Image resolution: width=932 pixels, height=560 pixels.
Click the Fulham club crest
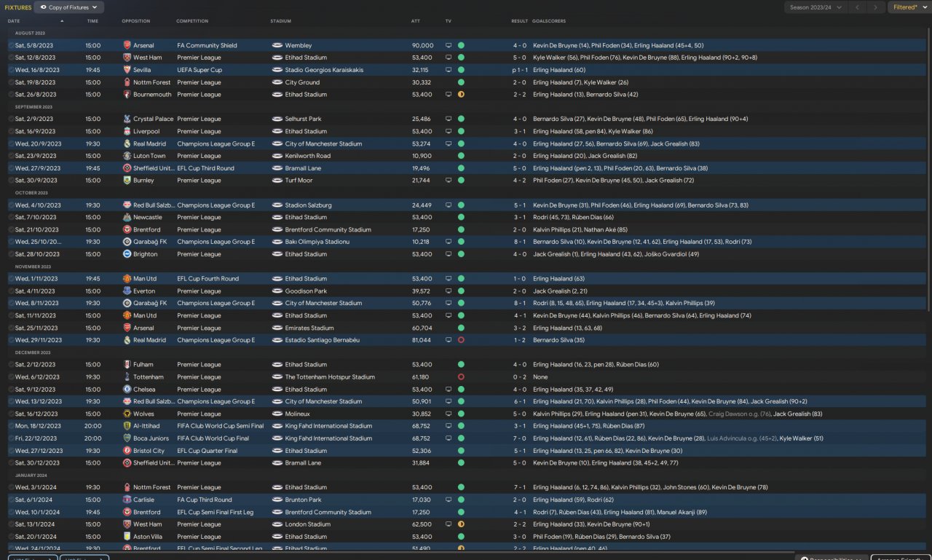tap(127, 365)
